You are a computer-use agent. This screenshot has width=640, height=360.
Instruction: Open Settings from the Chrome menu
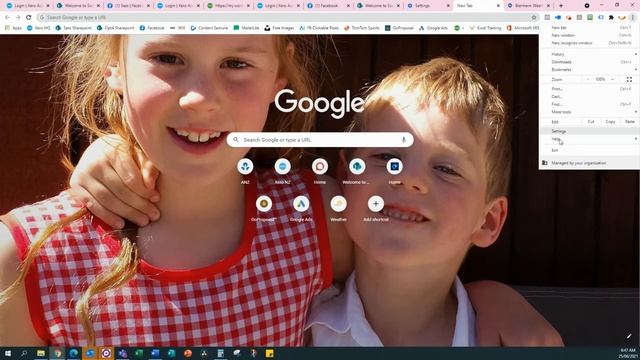pos(589,131)
